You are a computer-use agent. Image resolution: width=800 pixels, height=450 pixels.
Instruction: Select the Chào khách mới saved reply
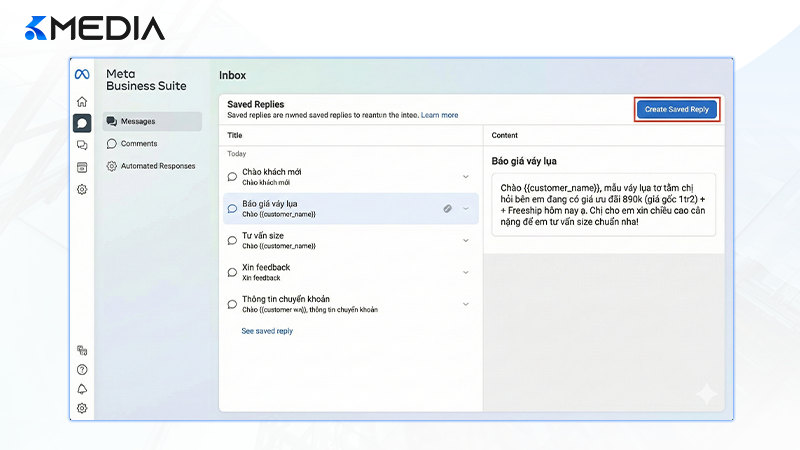[x=351, y=177]
